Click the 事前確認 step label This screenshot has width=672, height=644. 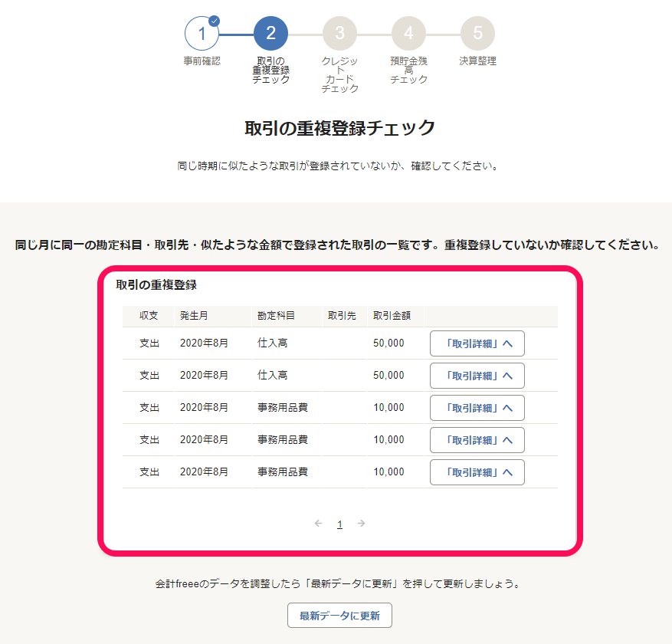coord(202,61)
